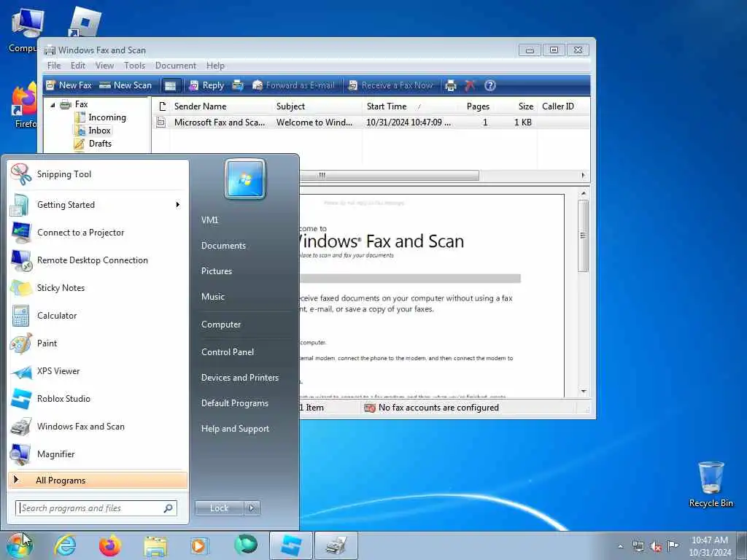Open Help and Support
Viewport: 747px width, 560px height.
(235, 429)
